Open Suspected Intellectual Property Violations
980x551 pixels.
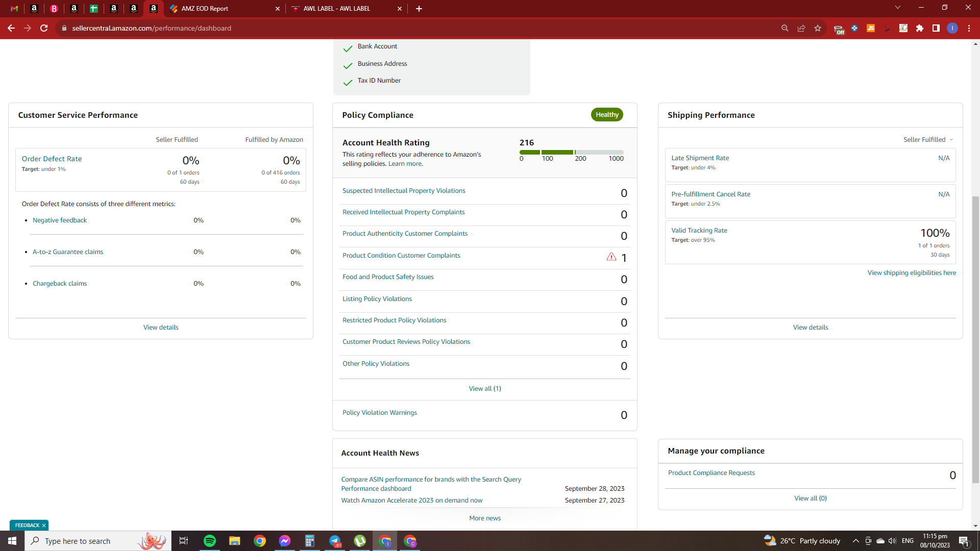(404, 190)
